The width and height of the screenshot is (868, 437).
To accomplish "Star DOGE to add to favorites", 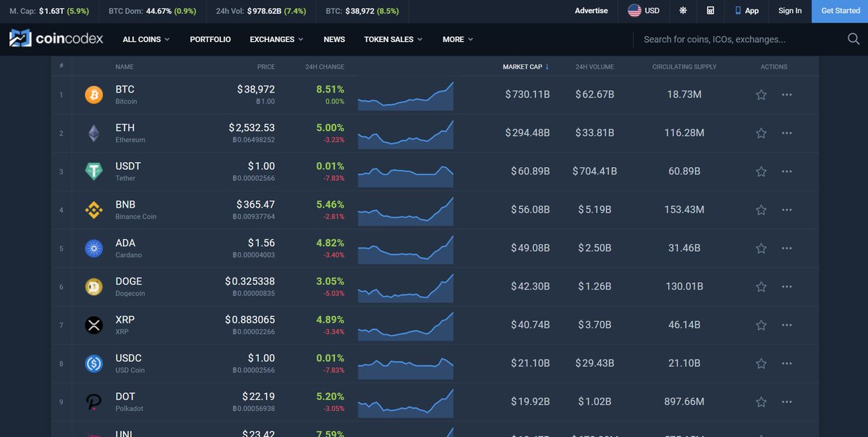I will pyautogui.click(x=761, y=287).
